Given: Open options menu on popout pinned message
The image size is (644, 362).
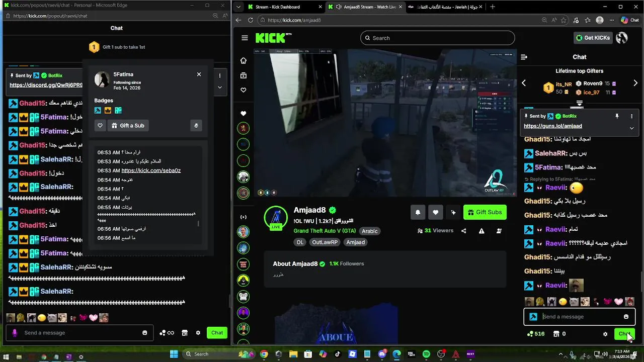Looking at the screenshot, I should tap(220, 76).
